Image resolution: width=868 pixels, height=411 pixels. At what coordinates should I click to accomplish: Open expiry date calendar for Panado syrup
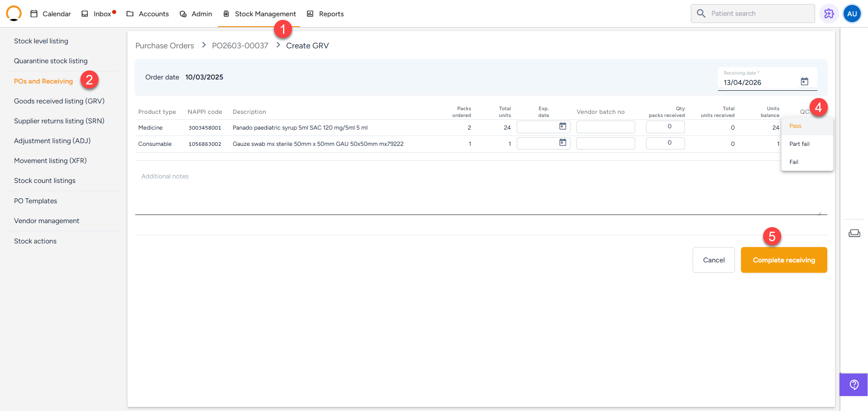562,126
